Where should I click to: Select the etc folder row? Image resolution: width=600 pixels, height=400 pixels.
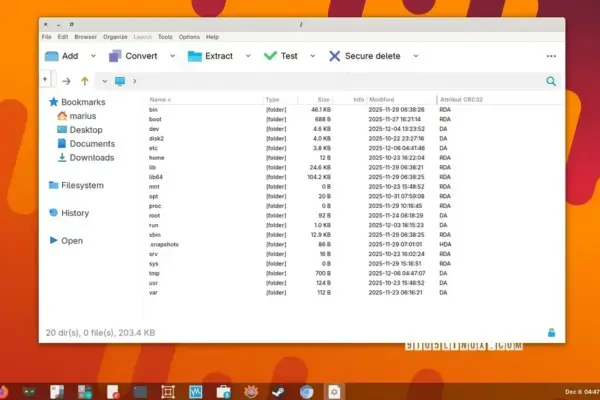point(354,148)
